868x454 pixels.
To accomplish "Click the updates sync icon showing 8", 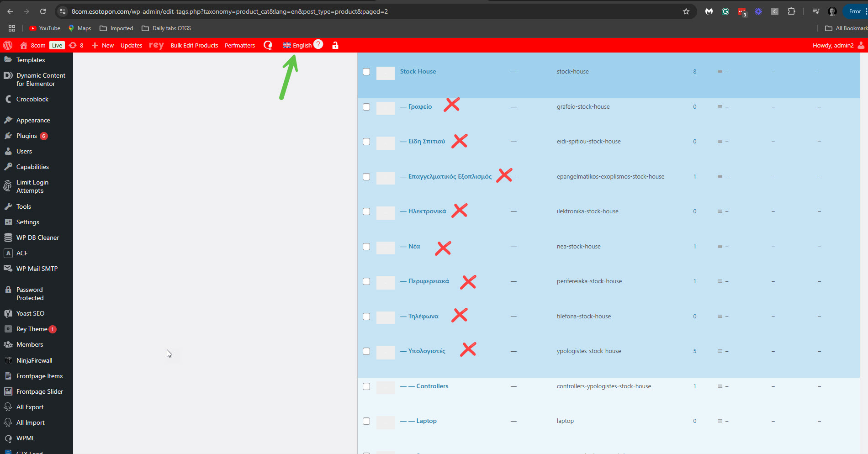I will 73,45.
